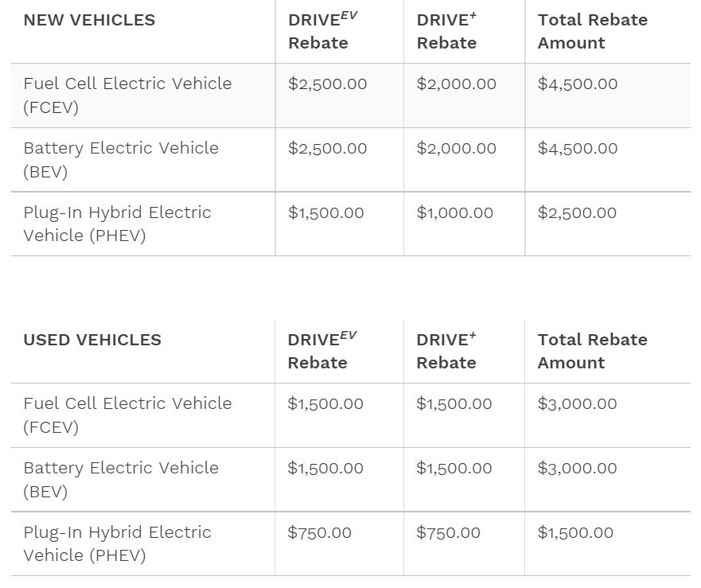701x588 pixels.
Task: Click new FCEV total rebate $4,500.00
Action: point(577,84)
